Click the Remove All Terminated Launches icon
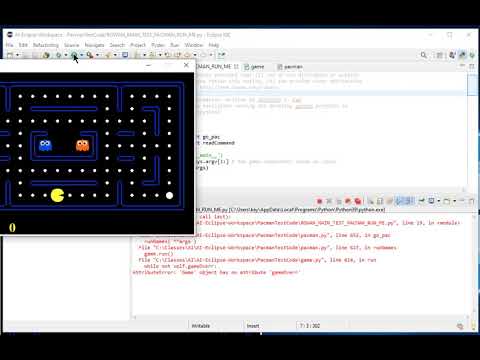This screenshot has width=480, height=360. [x=339, y=201]
